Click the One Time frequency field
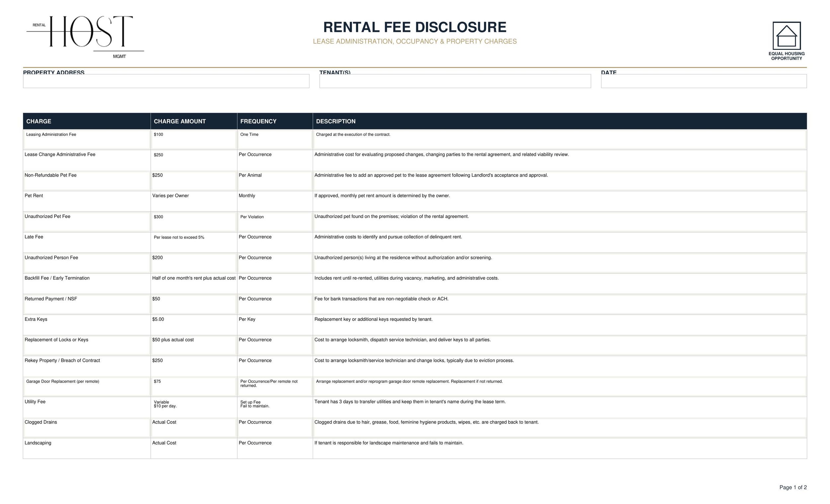 pyautogui.click(x=275, y=139)
